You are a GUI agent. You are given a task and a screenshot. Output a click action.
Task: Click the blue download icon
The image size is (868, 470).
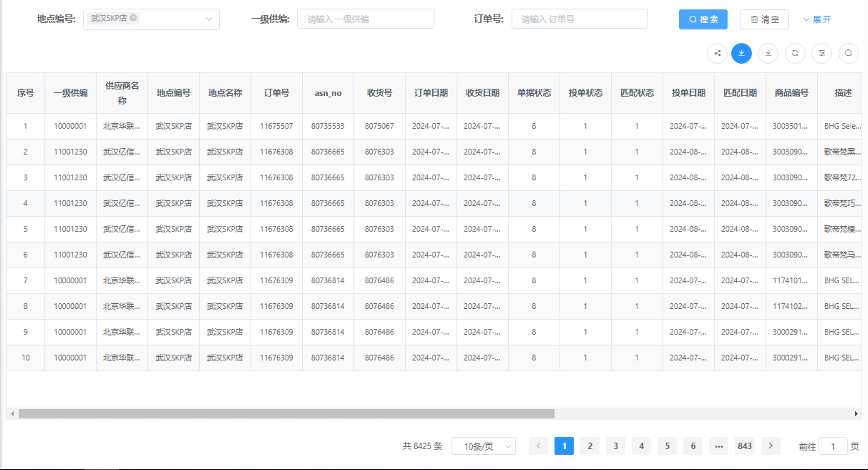741,53
